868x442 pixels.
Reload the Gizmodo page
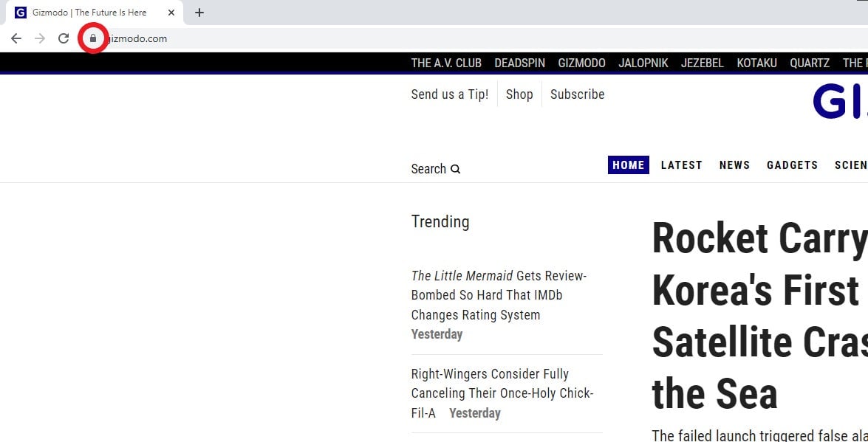tap(64, 38)
